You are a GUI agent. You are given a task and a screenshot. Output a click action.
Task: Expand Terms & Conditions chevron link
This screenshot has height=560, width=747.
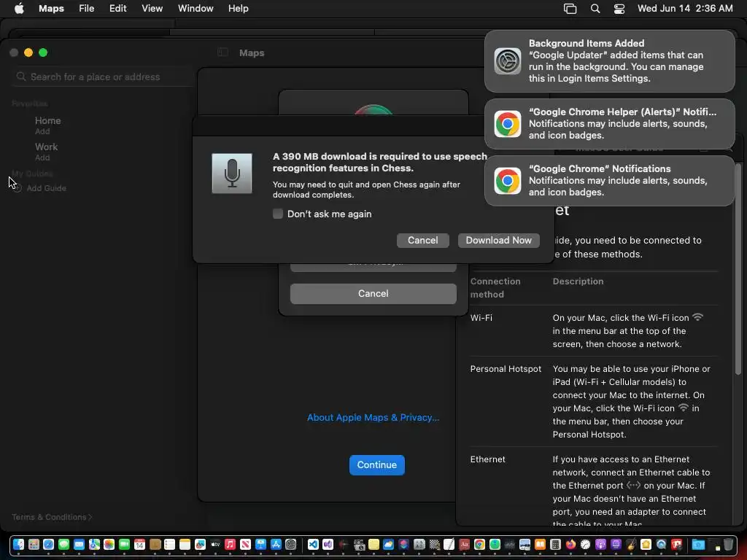(52, 517)
